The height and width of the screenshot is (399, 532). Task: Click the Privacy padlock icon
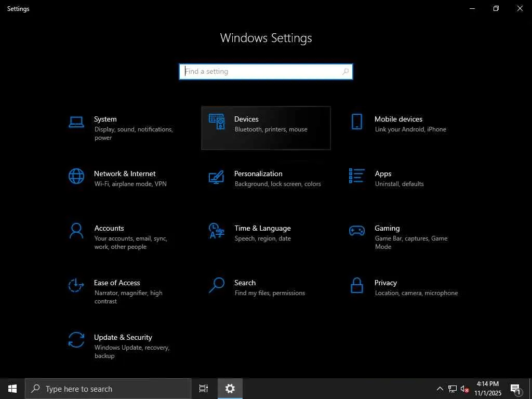pos(357,285)
